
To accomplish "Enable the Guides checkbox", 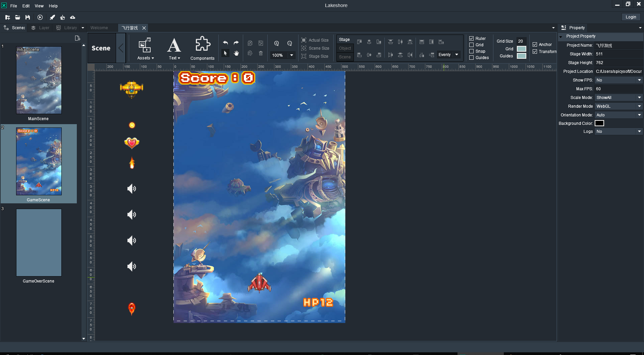I will click(471, 57).
